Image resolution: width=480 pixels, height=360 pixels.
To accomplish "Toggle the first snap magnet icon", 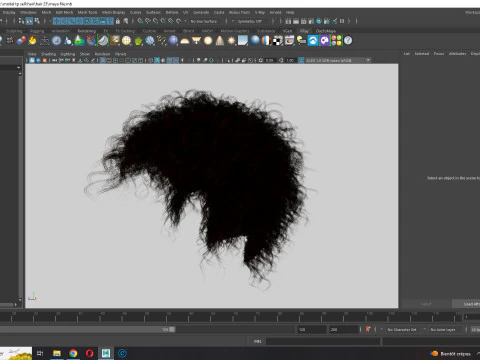I will (x=140, y=21).
